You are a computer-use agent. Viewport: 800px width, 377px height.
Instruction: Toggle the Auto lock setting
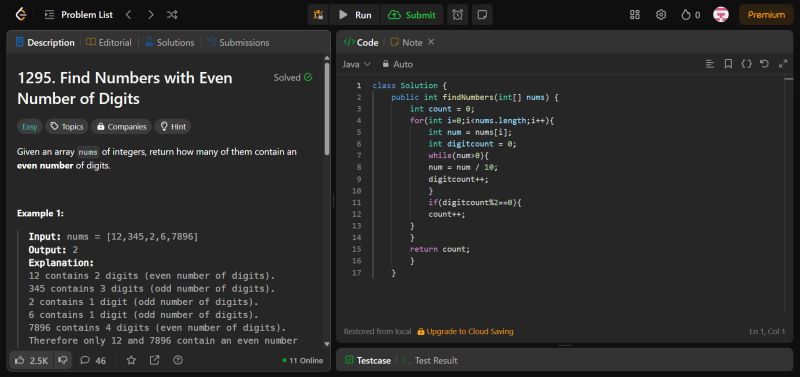coord(397,64)
